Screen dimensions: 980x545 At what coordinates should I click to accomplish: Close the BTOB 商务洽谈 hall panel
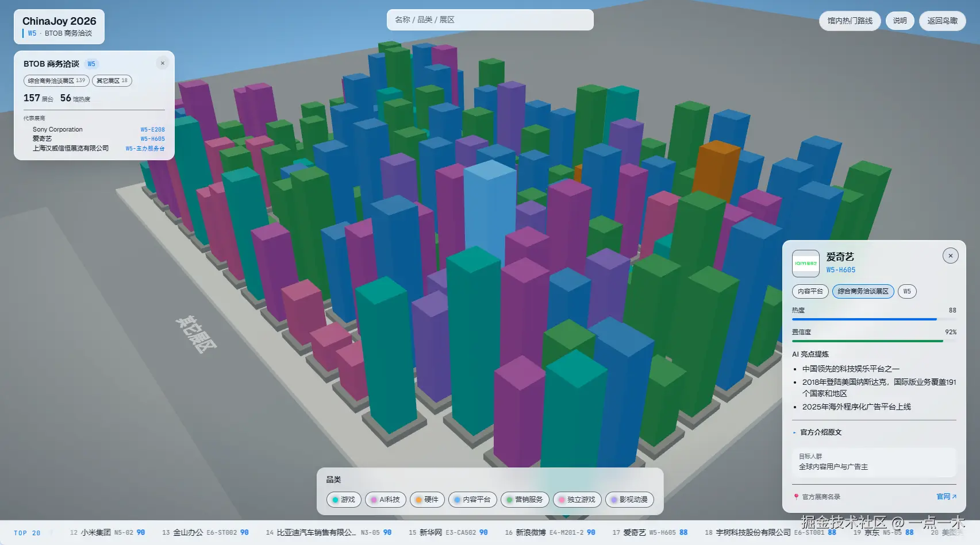point(163,63)
